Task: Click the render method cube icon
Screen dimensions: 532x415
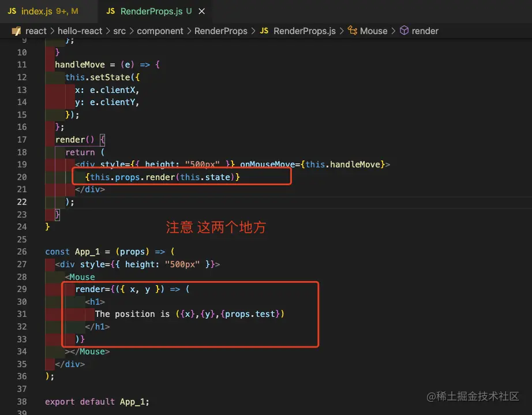Action: pos(404,31)
